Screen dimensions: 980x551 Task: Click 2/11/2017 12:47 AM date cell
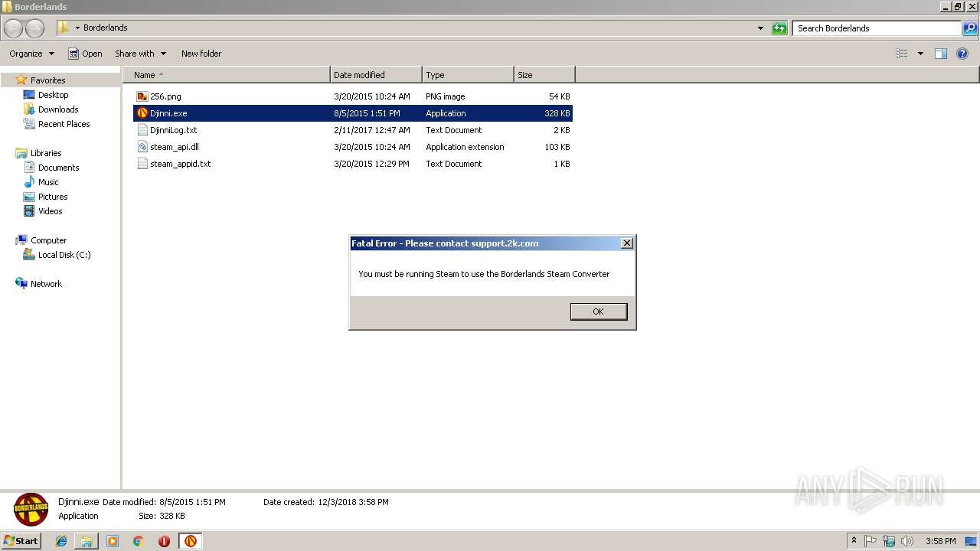tap(372, 130)
